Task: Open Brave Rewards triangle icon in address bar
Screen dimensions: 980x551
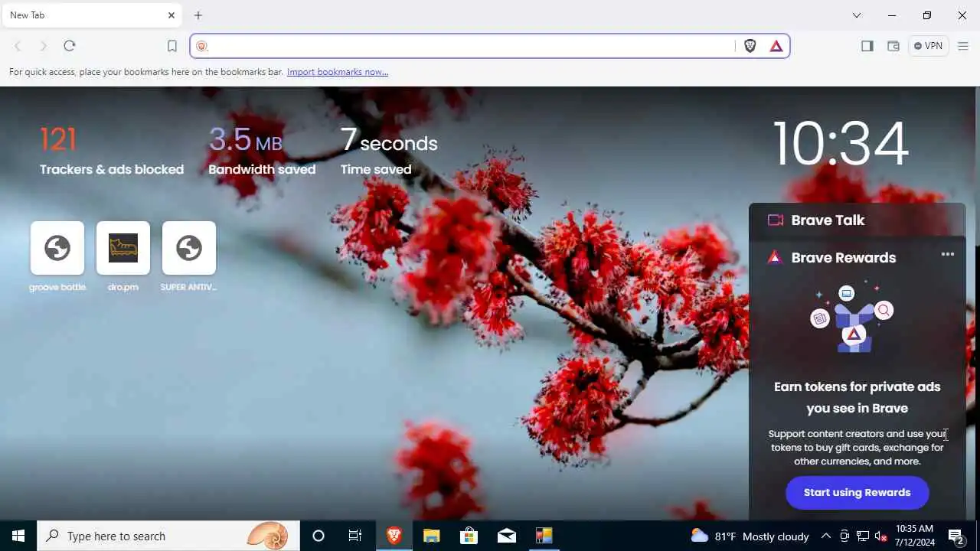Action: [x=776, y=46]
